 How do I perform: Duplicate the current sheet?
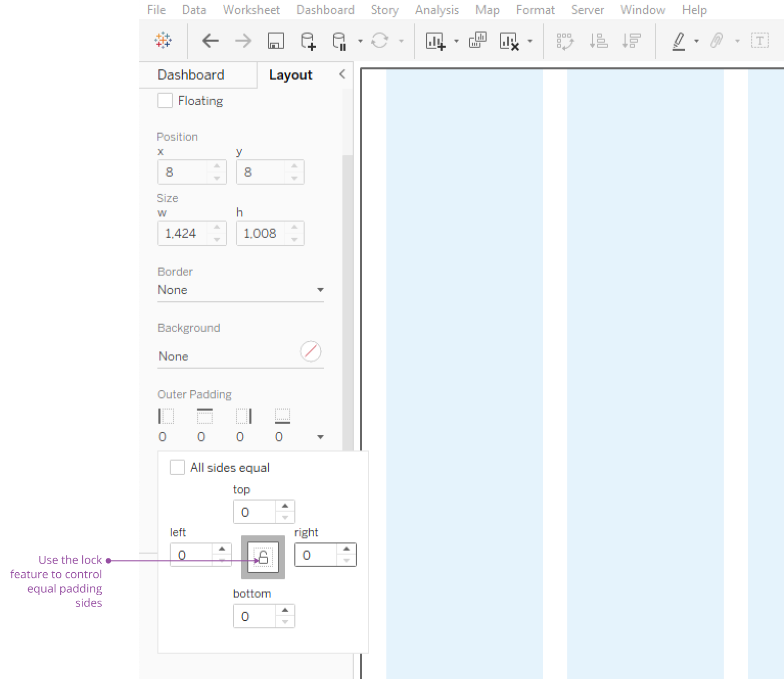pyautogui.click(x=476, y=41)
